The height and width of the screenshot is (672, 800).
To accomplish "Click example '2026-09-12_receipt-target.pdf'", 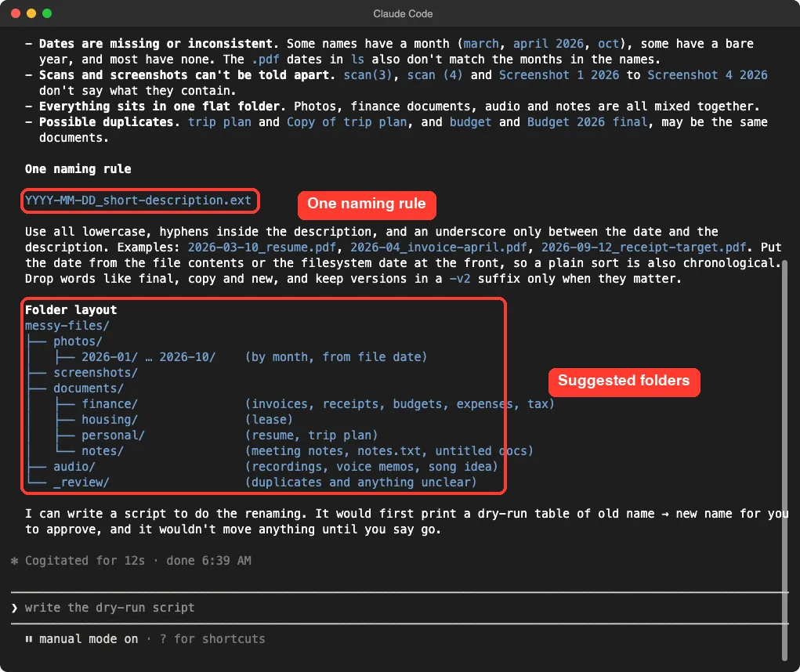I will [643, 247].
